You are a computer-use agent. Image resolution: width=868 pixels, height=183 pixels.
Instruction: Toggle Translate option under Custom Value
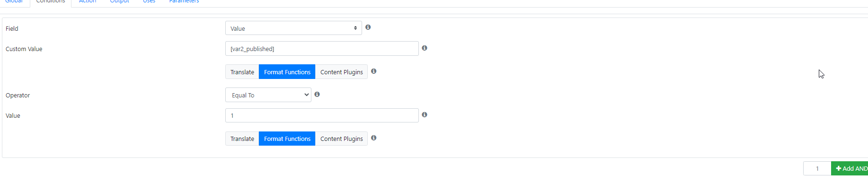pyautogui.click(x=242, y=72)
